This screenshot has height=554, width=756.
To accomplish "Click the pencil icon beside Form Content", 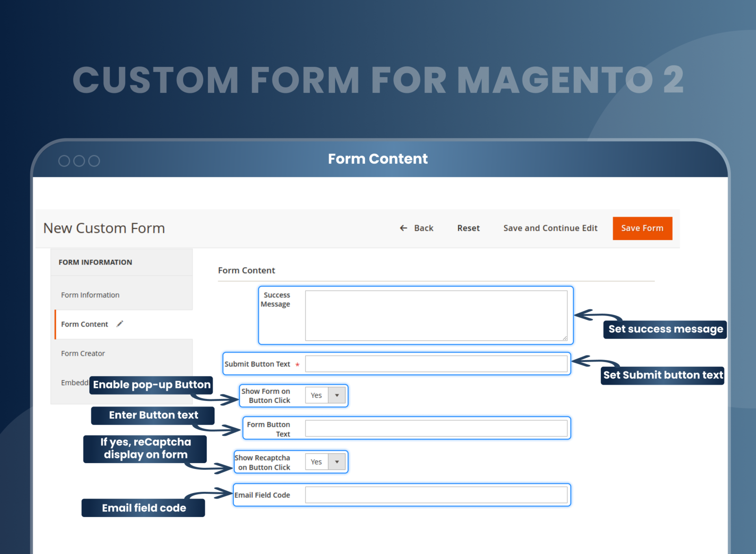I will (x=120, y=324).
